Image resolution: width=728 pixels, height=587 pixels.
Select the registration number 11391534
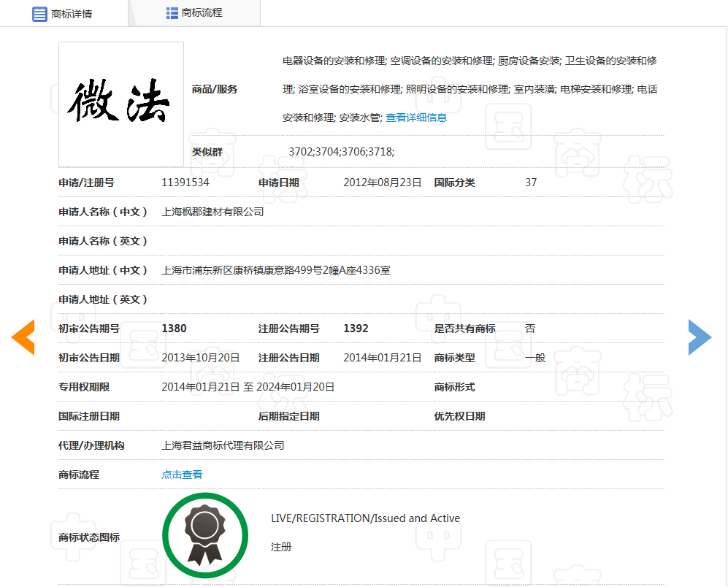185,183
